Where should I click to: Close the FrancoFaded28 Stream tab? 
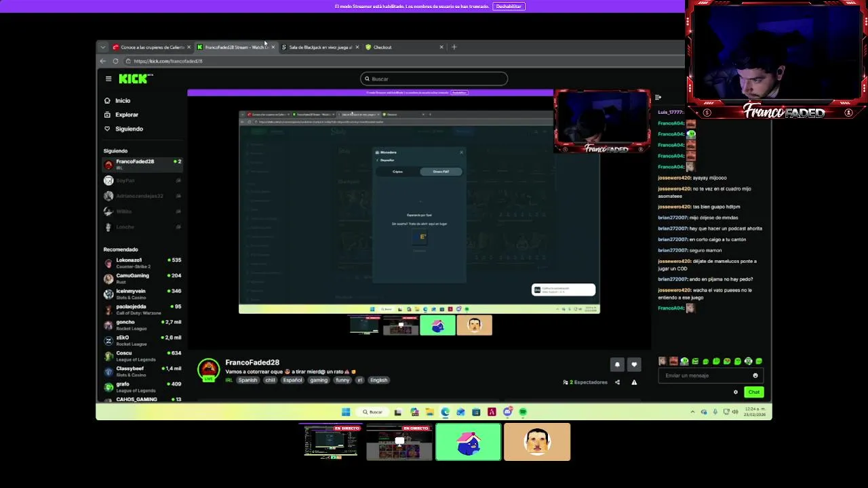[273, 47]
